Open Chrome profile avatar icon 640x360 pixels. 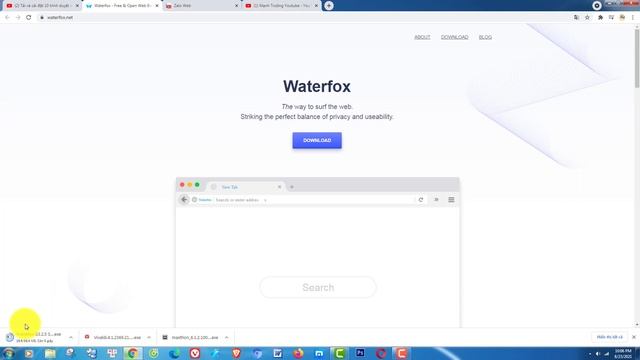click(622, 18)
